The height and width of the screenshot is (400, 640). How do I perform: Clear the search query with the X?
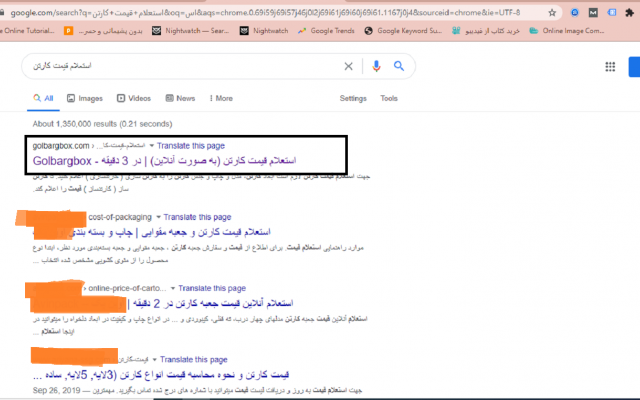(x=348, y=66)
